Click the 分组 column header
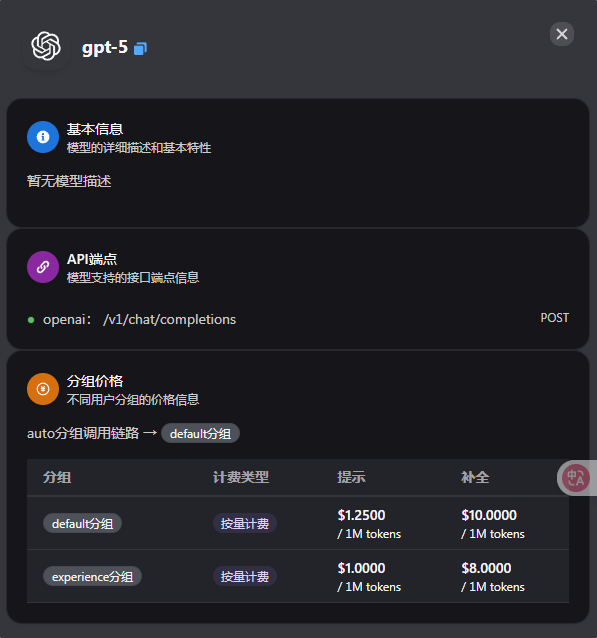Screen dimensions: 597x638 coord(57,477)
